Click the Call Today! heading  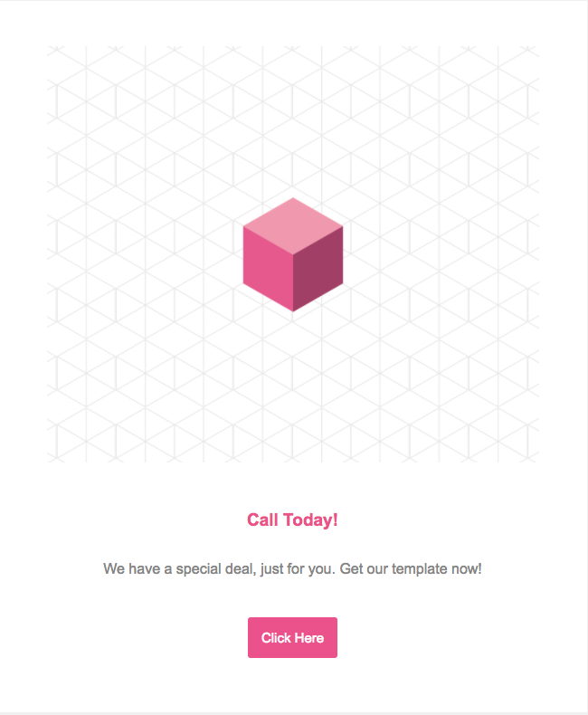292,520
